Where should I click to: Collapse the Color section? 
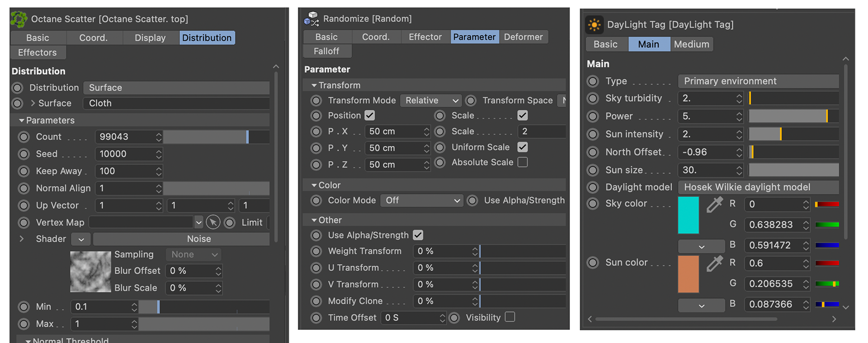[x=314, y=185]
